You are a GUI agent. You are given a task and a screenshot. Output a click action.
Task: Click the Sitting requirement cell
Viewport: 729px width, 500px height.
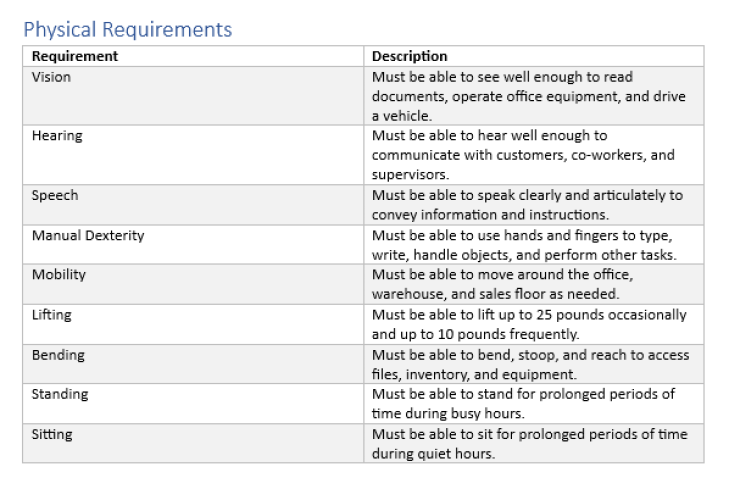click(x=52, y=434)
